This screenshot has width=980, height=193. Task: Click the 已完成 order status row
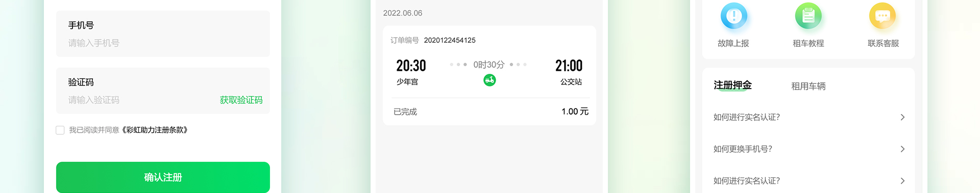pyautogui.click(x=489, y=112)
